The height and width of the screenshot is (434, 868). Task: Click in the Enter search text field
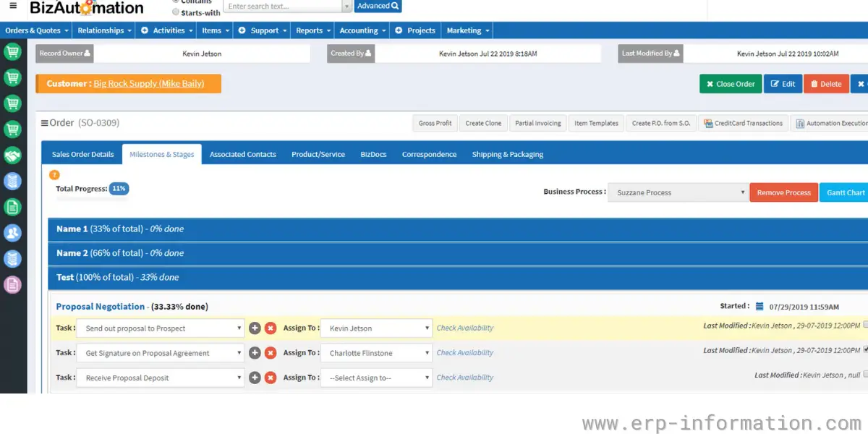click(x=281, y=7)
